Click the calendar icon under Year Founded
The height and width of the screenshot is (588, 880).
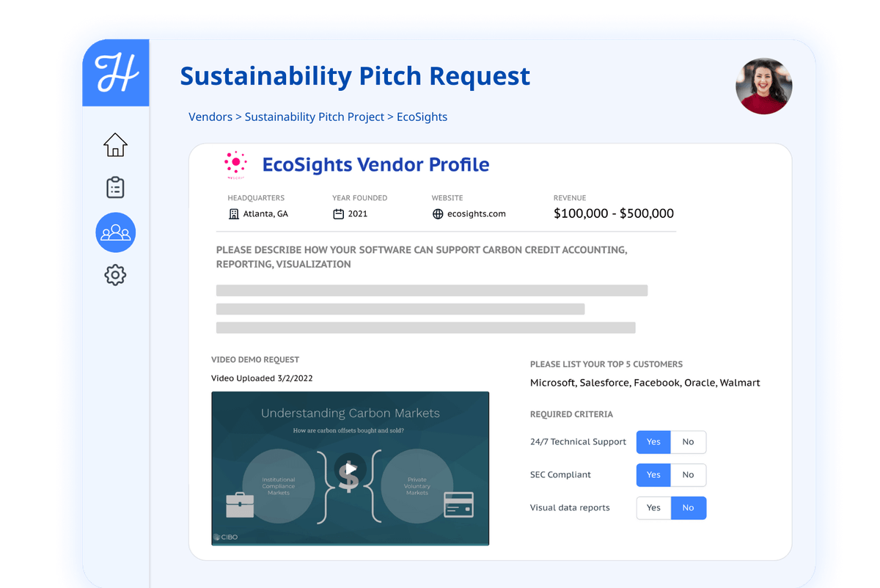point(337,213)
